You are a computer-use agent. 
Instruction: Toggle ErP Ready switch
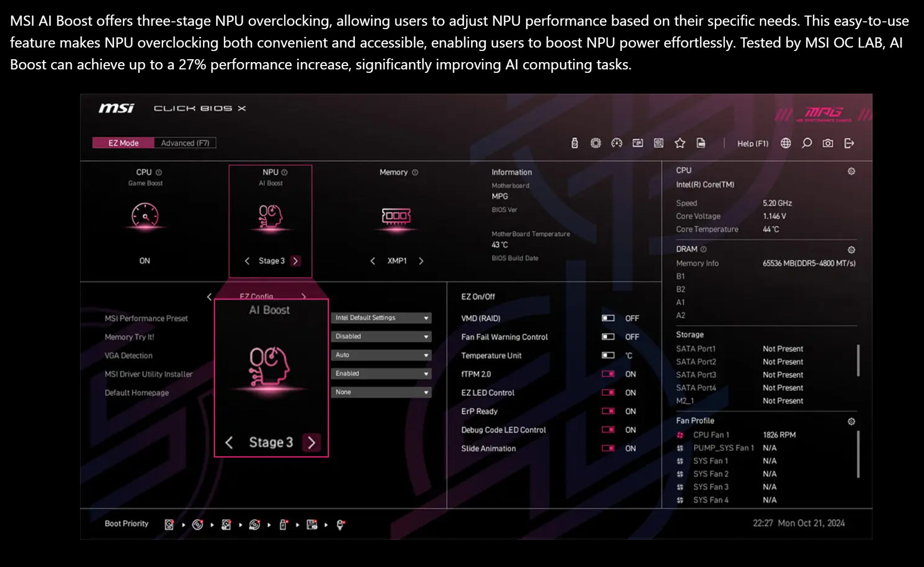(x=608, y=411)
